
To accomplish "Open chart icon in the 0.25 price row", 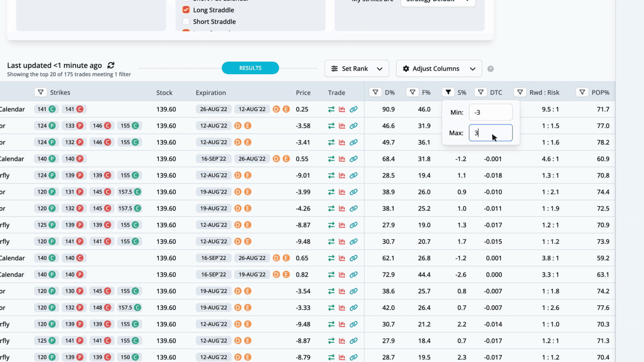I will coord(342,109).
